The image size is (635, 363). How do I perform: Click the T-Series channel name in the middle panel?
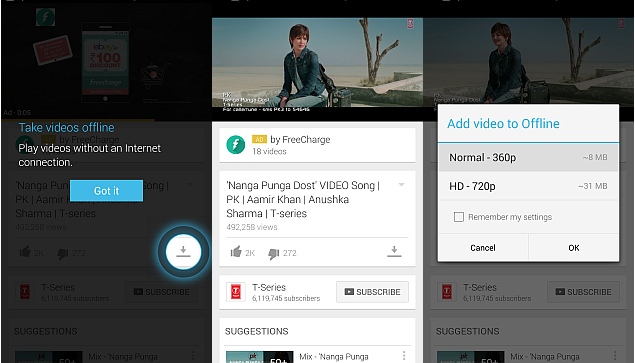click(x=269, y=287)
